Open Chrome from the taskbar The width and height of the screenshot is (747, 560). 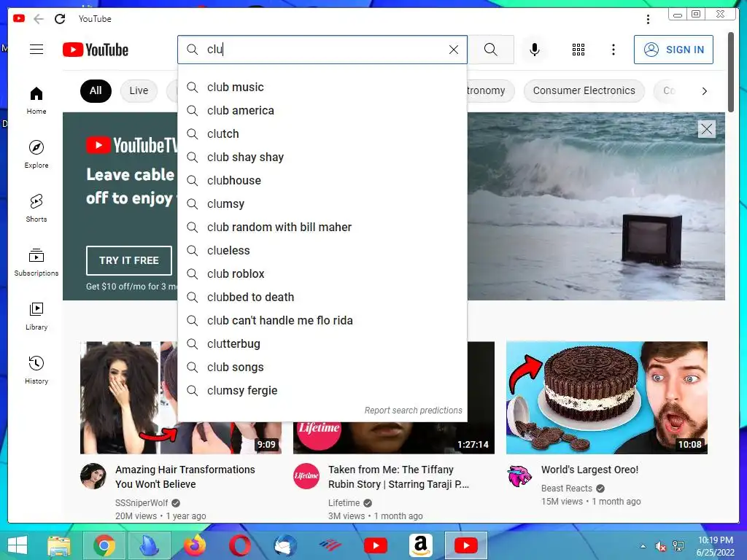click(x=104, y=545)
